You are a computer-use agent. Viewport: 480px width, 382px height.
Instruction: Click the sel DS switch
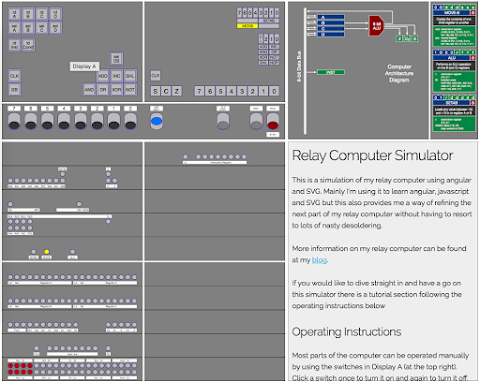tap(116, 59)
